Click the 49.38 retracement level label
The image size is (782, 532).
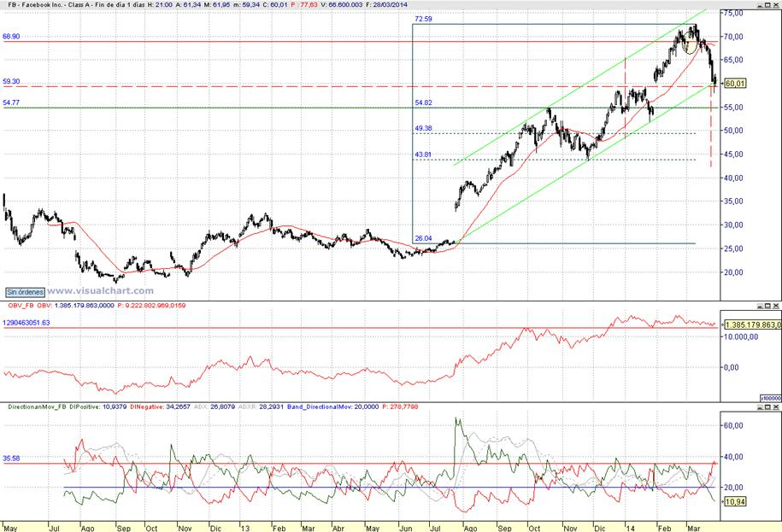click(x=423, y=128)
